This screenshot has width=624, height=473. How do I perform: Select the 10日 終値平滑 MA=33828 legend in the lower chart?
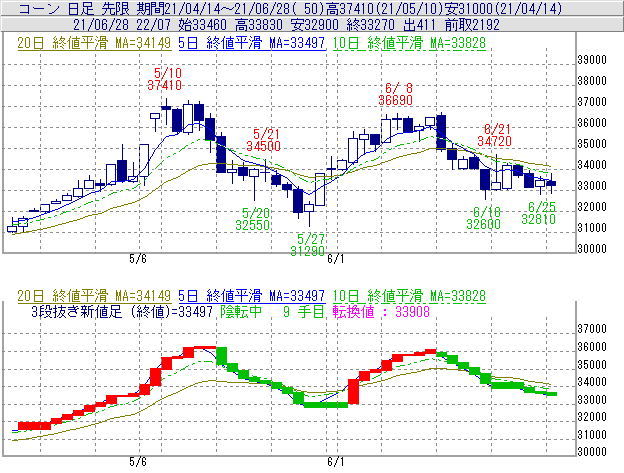click(x=409, y=296)
